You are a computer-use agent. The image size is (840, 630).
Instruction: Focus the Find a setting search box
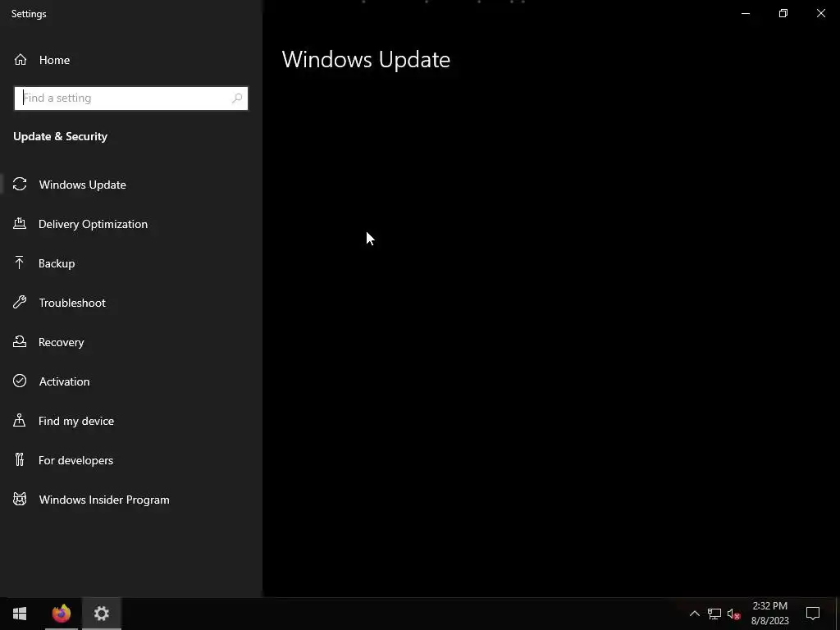point(130,98)
